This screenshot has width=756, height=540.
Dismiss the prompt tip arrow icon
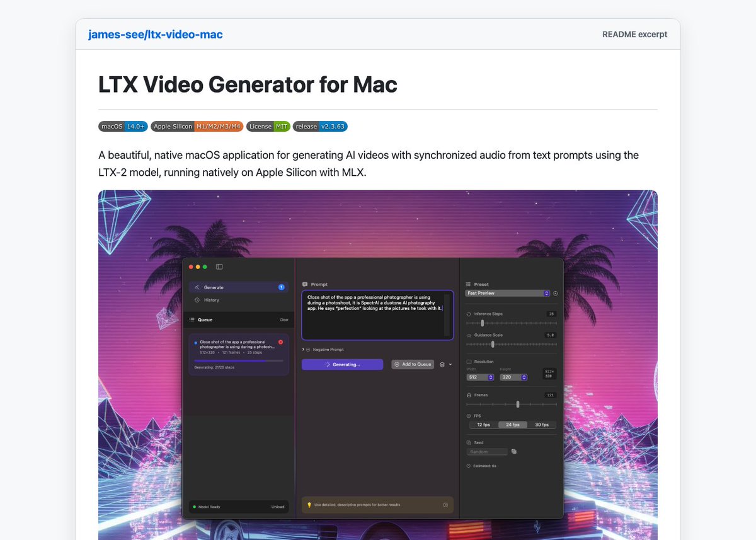(445, 505)
